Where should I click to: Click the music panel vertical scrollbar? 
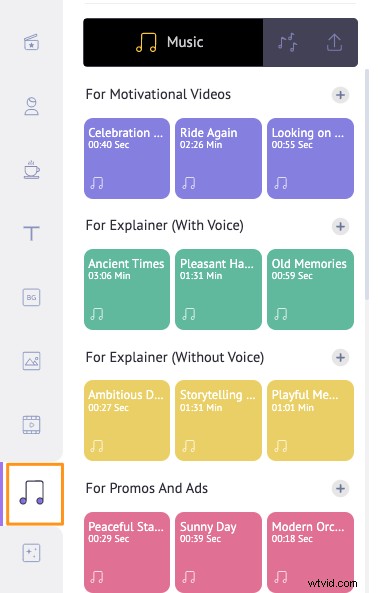point(367,185)
